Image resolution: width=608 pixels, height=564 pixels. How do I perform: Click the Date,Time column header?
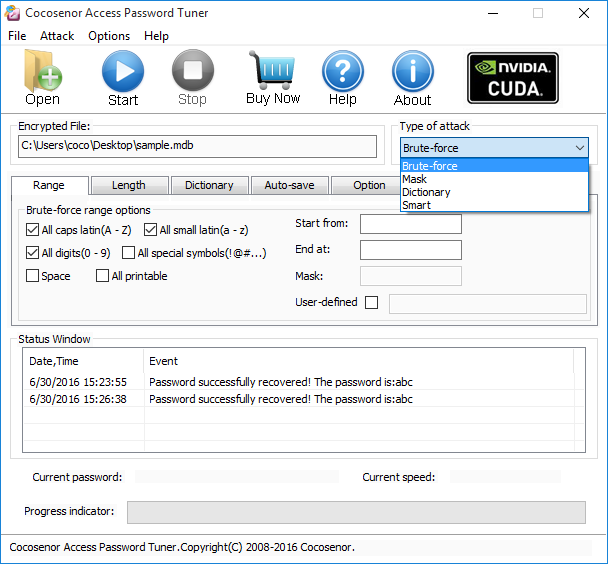[x=83, y=361]
